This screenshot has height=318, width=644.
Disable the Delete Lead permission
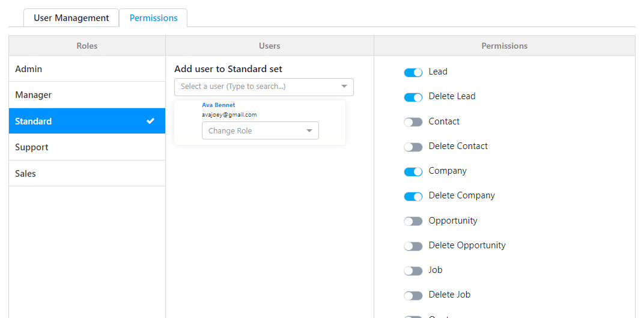click(413, 97)
